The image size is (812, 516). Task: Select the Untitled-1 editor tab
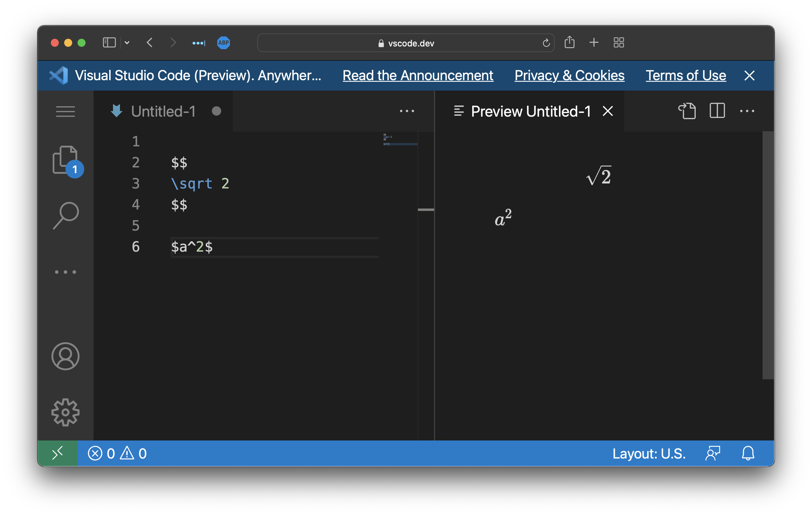(x=164, y=111)
